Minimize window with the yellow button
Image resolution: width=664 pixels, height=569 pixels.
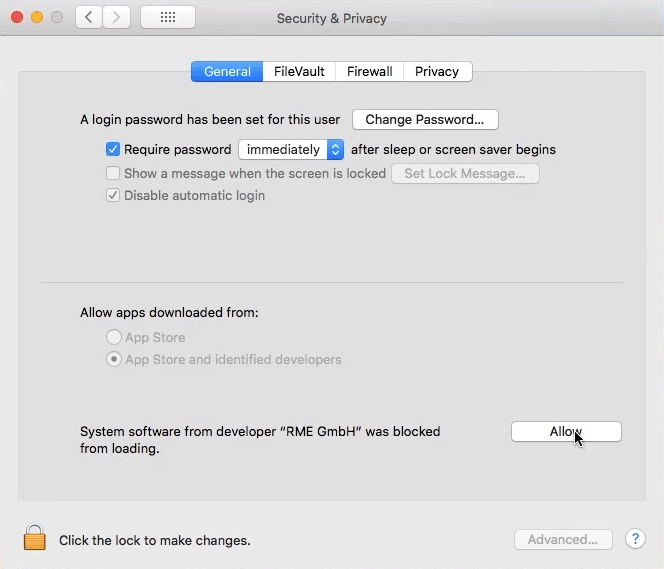[37, 18]
